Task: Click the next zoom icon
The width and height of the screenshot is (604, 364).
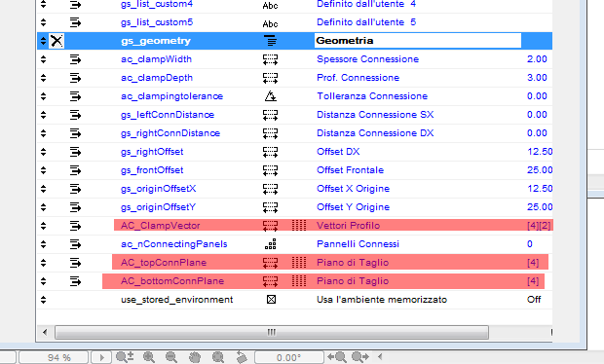Action: [359, 357]
